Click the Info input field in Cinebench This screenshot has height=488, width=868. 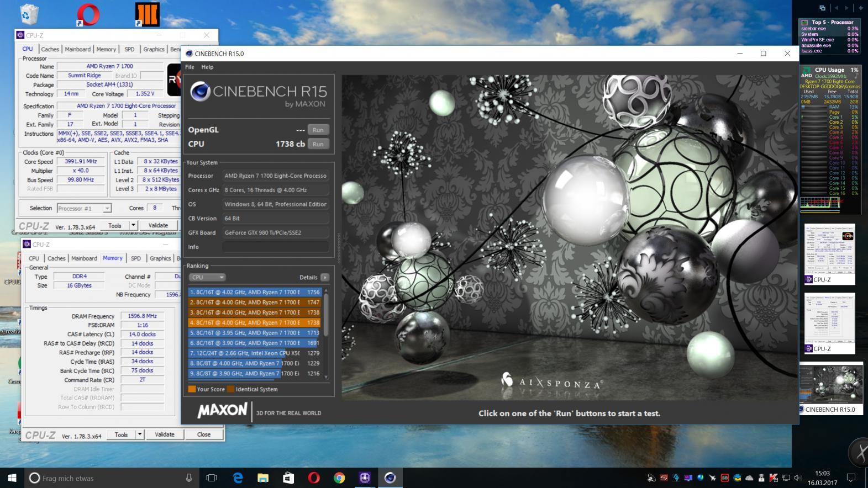[276, 247]
